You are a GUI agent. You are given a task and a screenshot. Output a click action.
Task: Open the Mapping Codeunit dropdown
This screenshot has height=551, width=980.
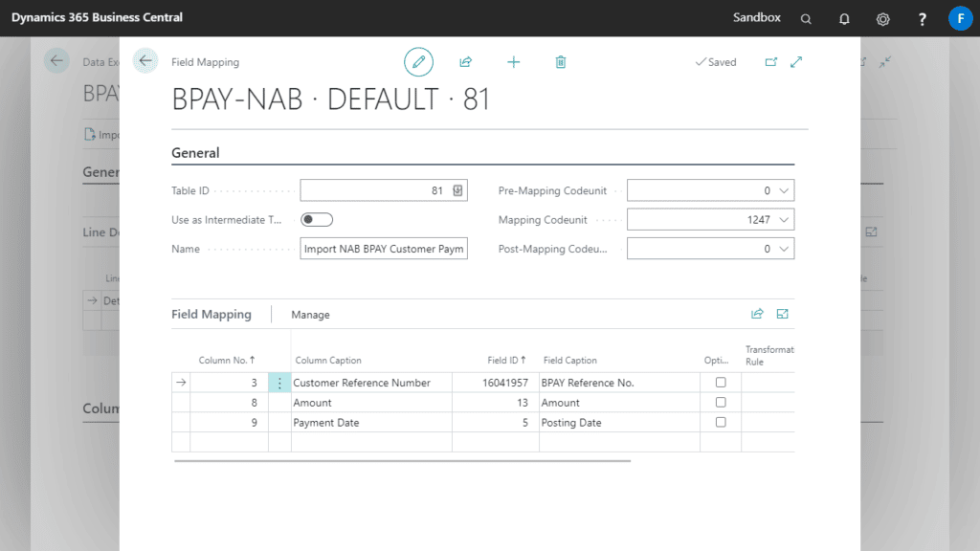[786, 219]
